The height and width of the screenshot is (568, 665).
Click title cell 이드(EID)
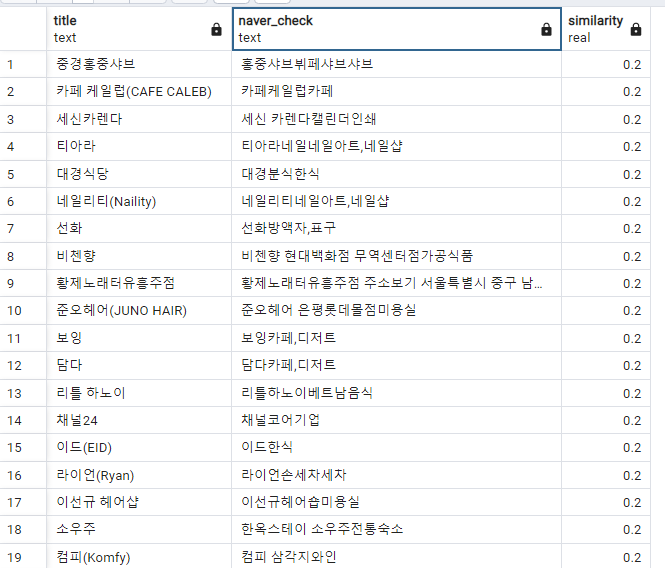139,447
